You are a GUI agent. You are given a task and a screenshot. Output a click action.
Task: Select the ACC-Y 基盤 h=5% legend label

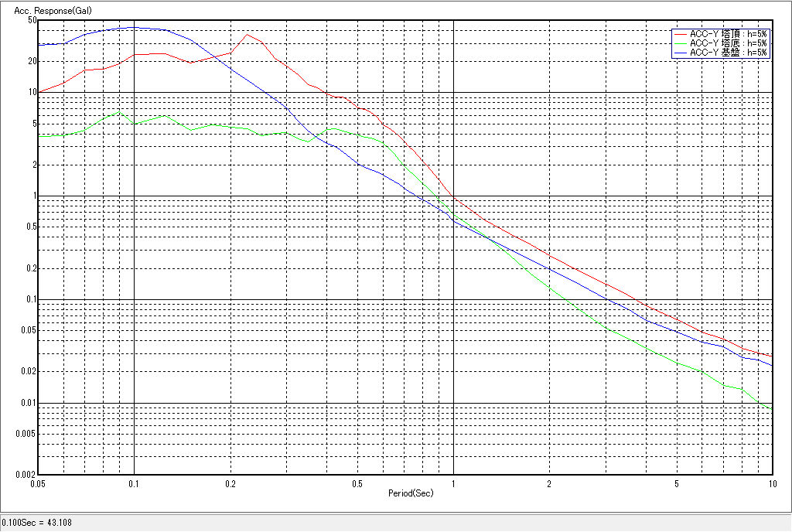coord(728,53)
